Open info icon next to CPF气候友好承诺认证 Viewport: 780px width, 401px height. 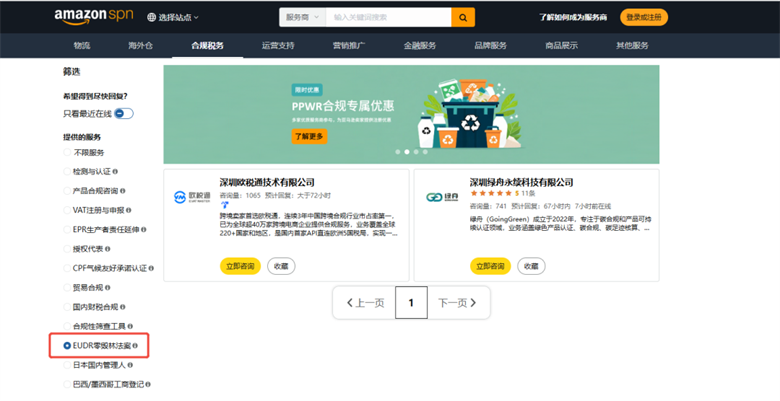point(151,268)
